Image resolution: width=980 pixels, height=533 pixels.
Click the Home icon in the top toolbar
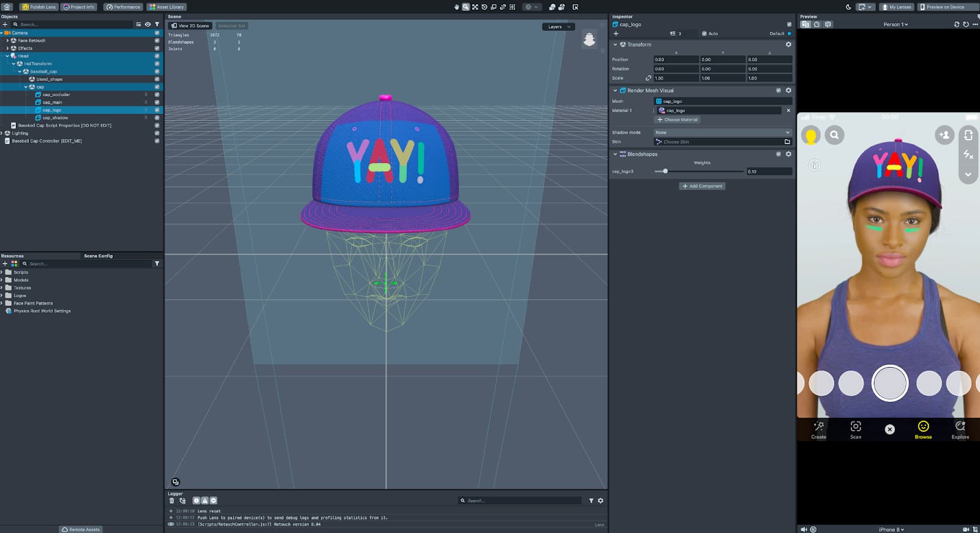pyautogui.click(x=7, y=7)
